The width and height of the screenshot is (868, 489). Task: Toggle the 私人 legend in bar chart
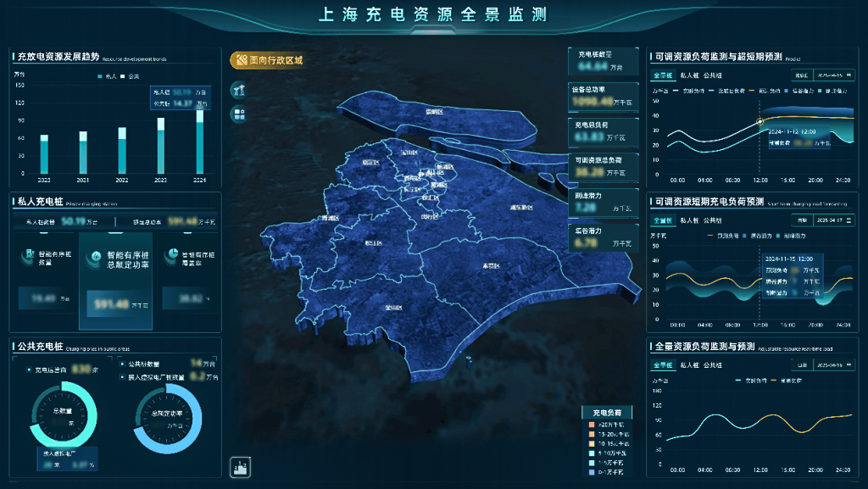click(100, 76)
